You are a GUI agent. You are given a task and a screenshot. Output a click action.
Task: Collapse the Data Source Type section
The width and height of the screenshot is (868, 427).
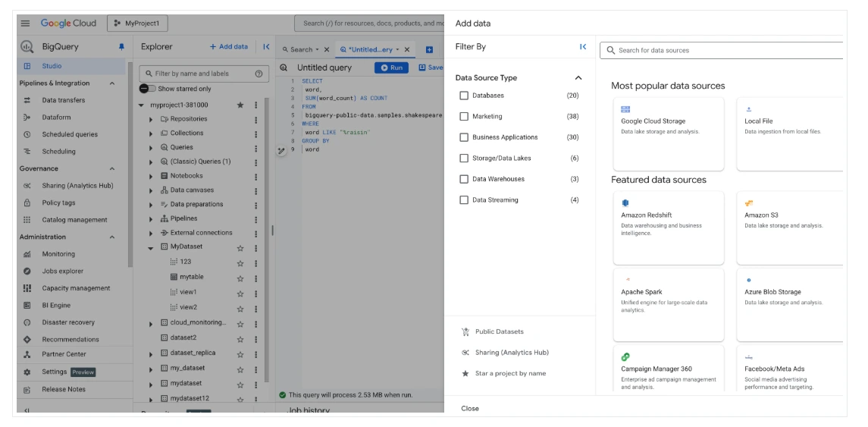point(578,77)
